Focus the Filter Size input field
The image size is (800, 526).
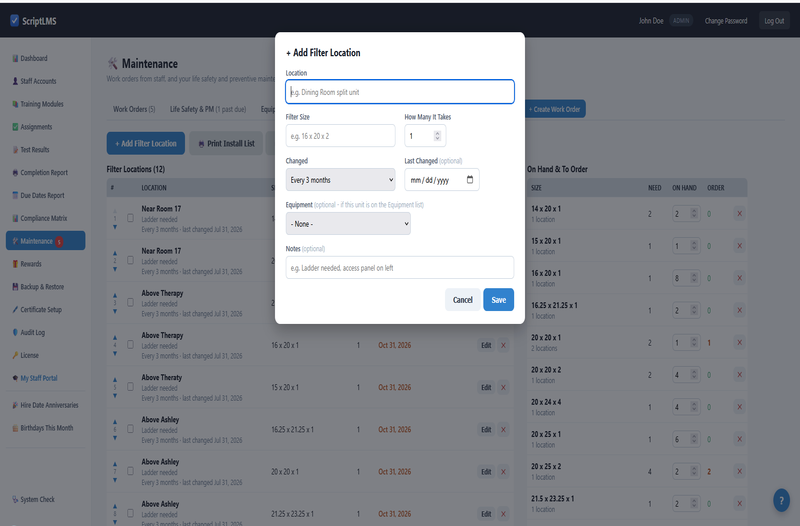pos(340,136)
